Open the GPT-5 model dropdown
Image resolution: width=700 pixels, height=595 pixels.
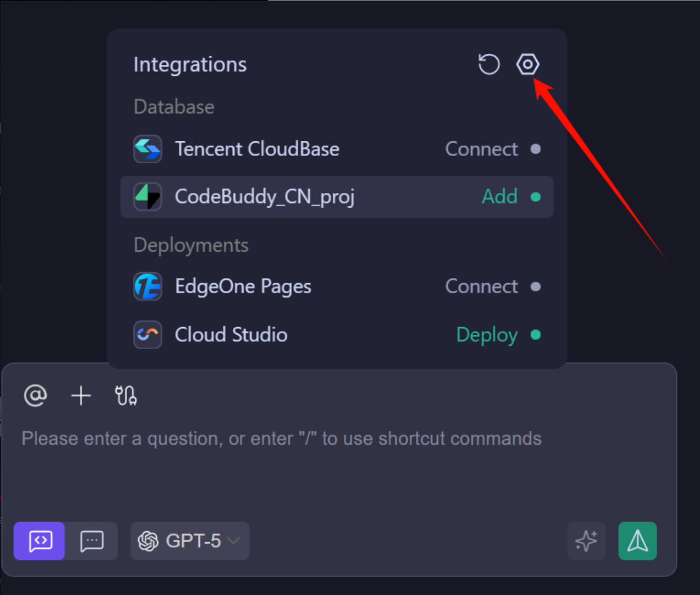tap(189, 541)
